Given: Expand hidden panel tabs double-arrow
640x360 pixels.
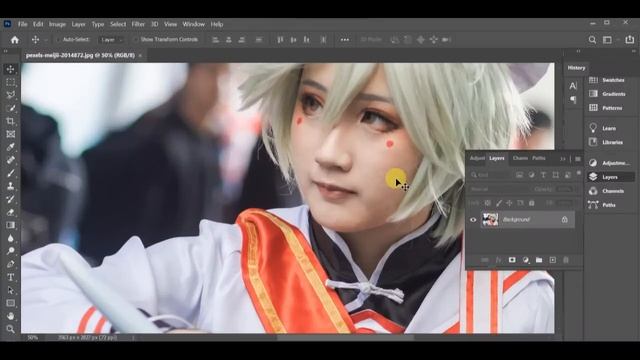Looking at the screenshot, I should (563, 159).
